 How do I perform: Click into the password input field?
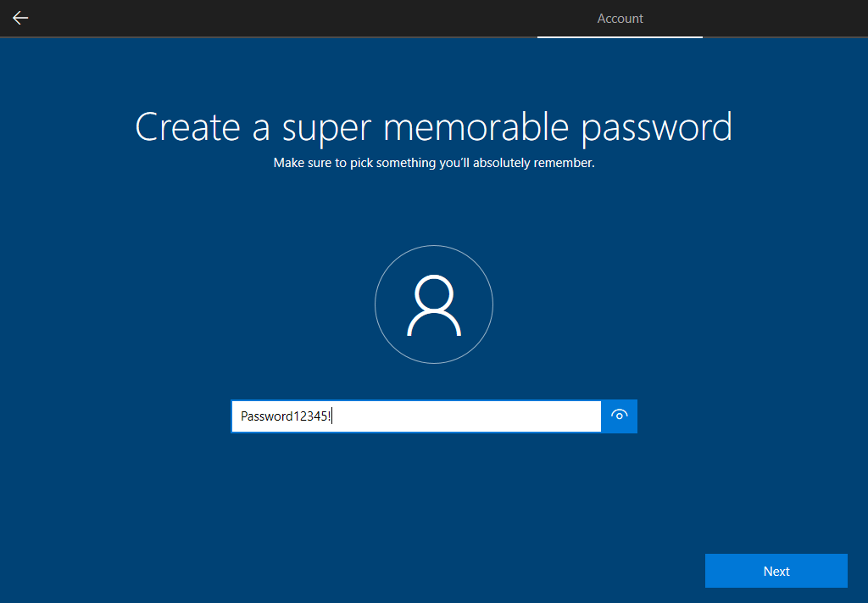416,416
